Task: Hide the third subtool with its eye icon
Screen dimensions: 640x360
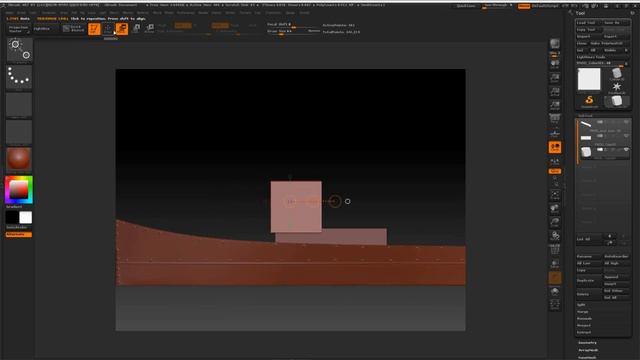Action: [x=626, y=149]
